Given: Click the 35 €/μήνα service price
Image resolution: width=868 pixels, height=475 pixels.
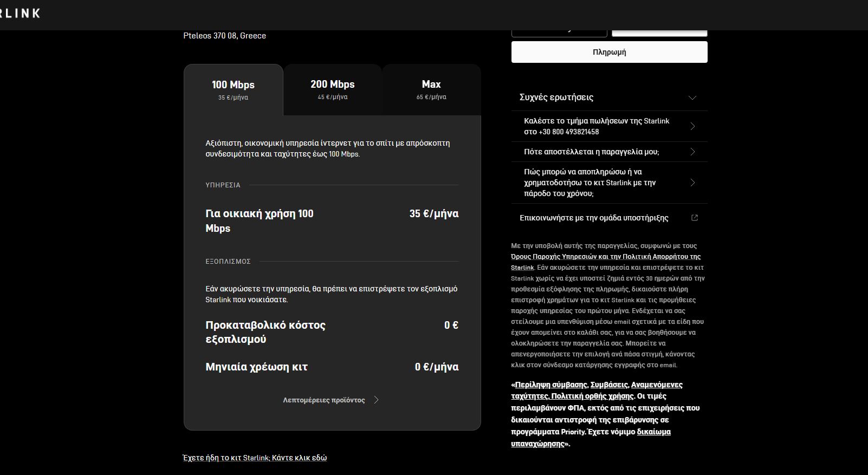Looking at the screenshot, I should tap(434, 213).
